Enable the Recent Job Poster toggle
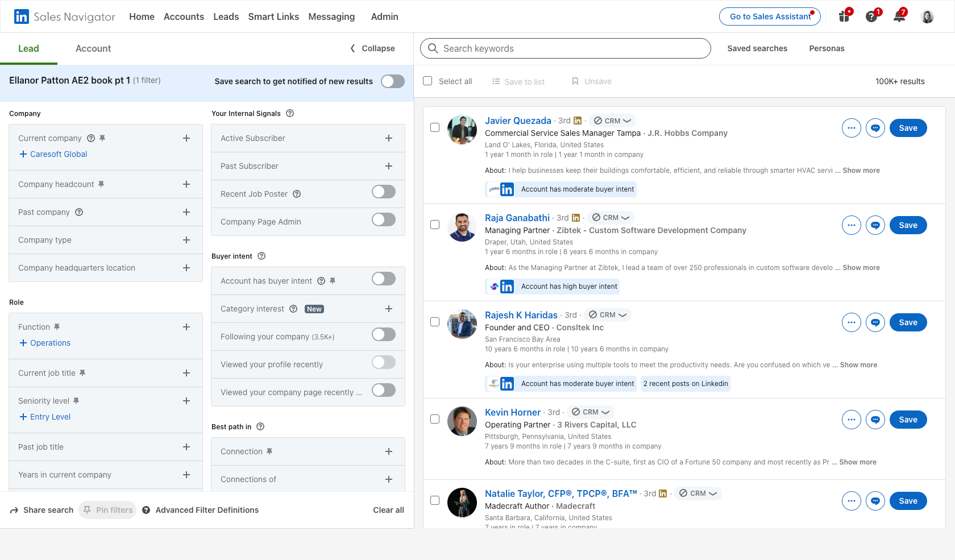Viewport: 955px width, 560px height. [384, 192]
